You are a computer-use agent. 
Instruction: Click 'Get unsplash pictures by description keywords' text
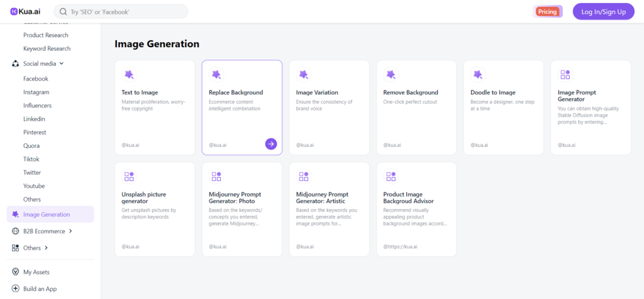click(148, 214)
